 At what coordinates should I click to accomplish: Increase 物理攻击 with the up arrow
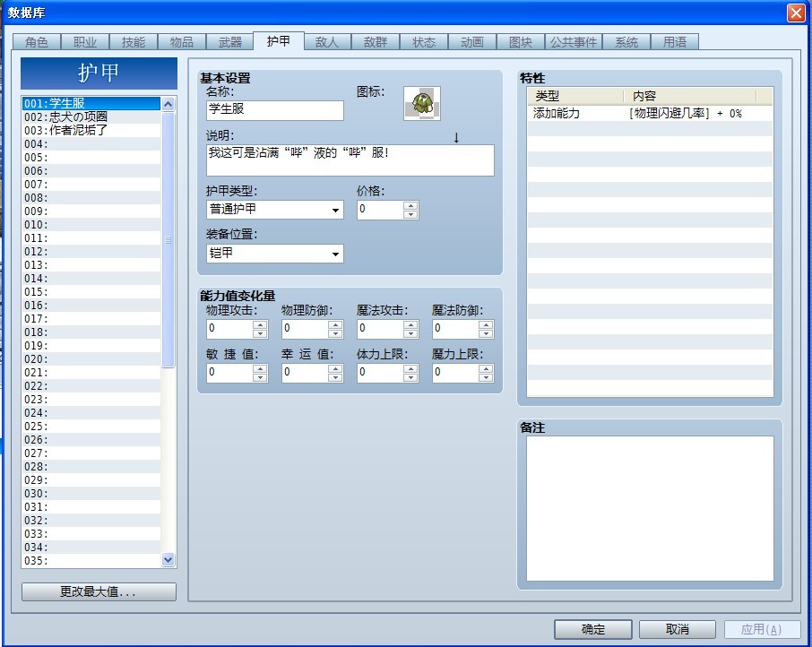[260, 324]
